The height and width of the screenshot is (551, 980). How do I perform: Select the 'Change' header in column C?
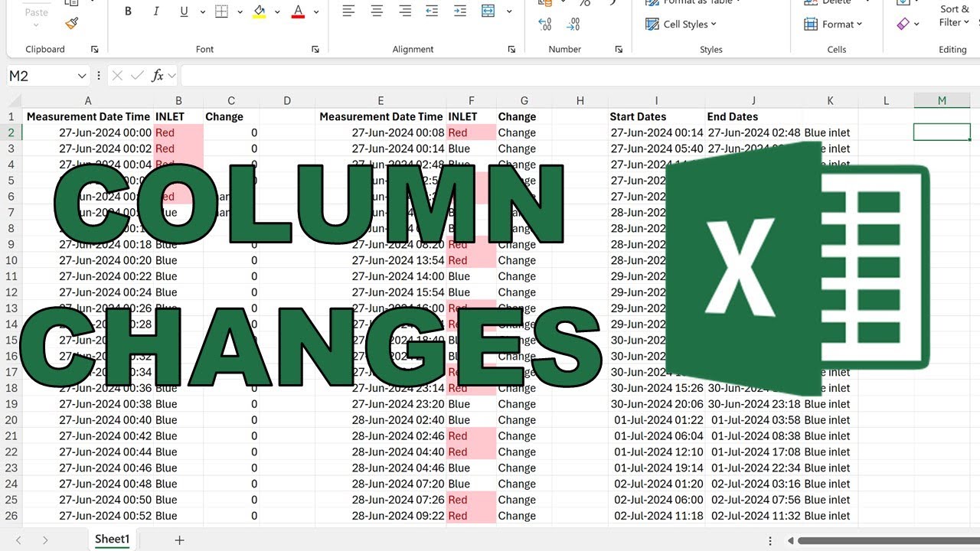(231, 116)
